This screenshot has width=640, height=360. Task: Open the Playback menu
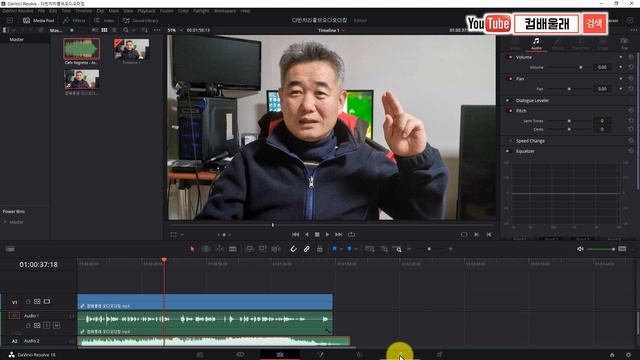[x=146, y=11]
